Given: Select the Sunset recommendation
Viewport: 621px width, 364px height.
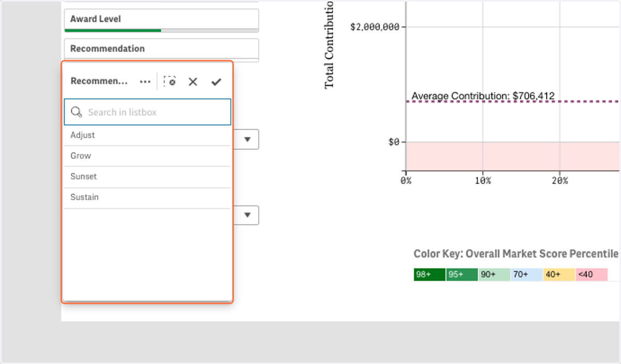Looking at the screenshot, I should (147, 177).
